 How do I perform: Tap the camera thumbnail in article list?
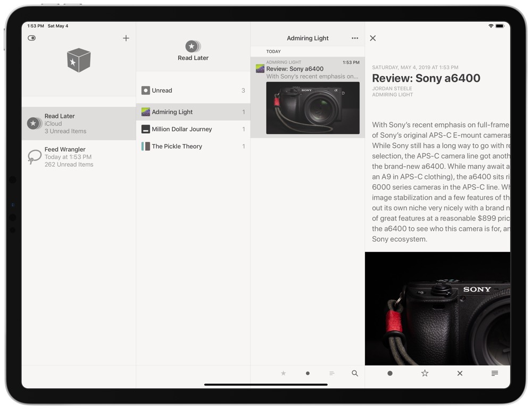313,108
